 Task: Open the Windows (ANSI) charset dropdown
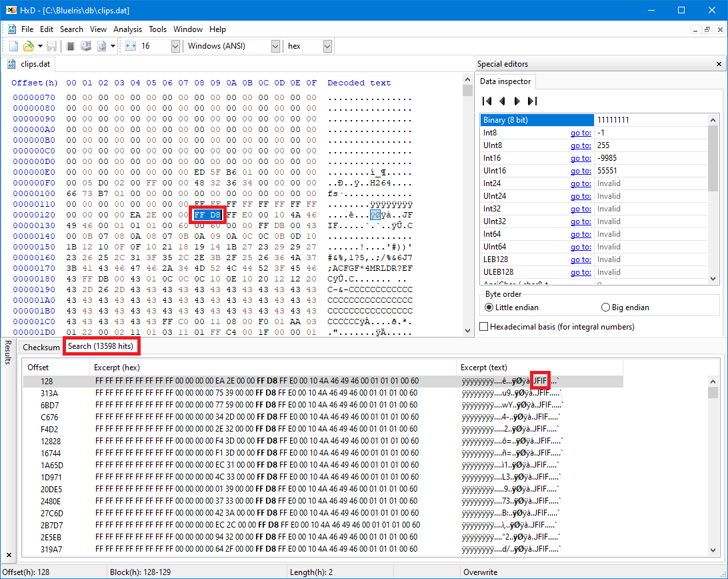point(275,46)
